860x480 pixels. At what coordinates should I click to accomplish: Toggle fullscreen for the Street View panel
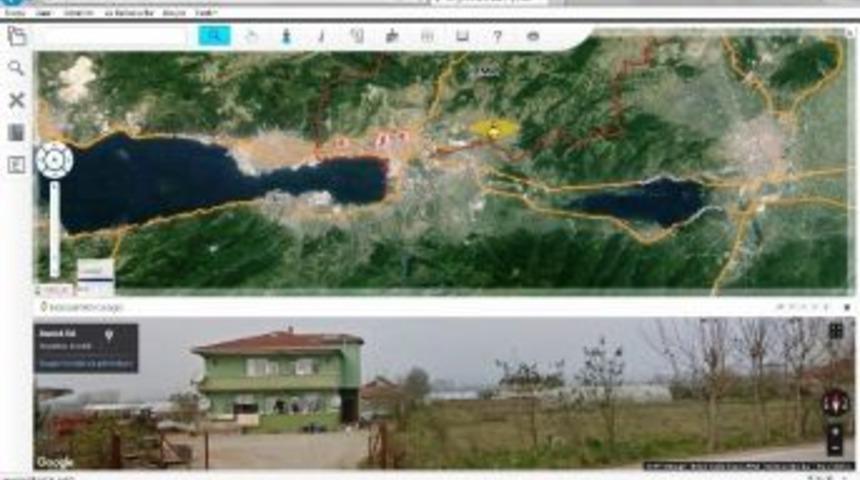point(835,331)
